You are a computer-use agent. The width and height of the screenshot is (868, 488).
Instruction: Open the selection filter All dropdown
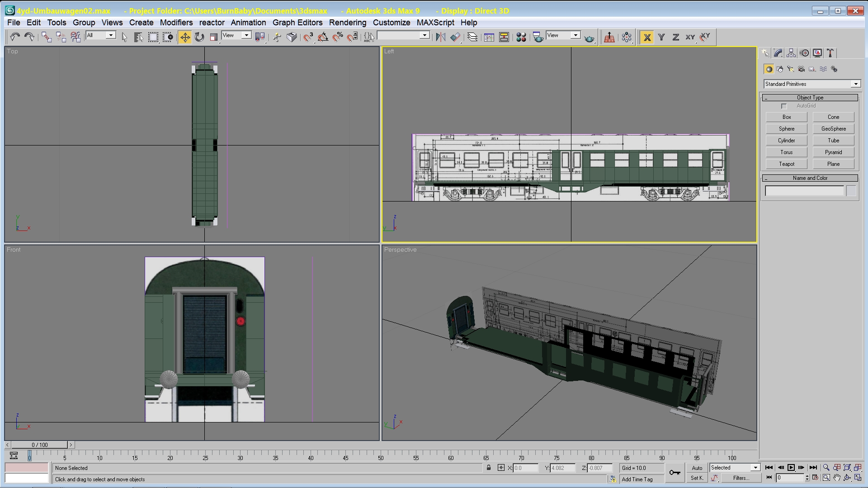click(111, 35)
